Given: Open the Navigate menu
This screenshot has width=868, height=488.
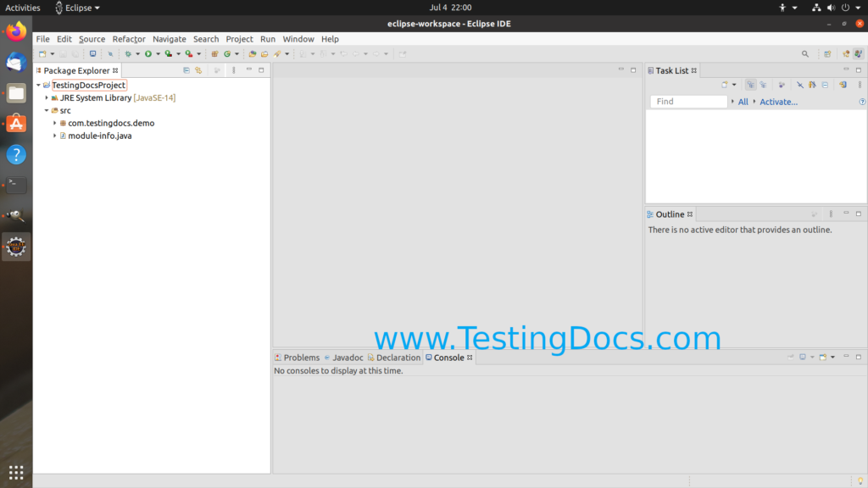Looking at the screenshot, I should click(x=170, y=39).
